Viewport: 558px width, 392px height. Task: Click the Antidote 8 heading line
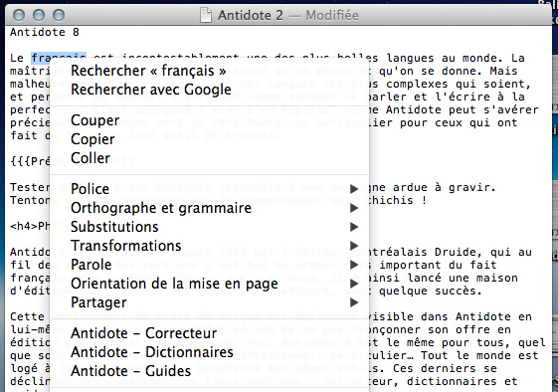45,32
